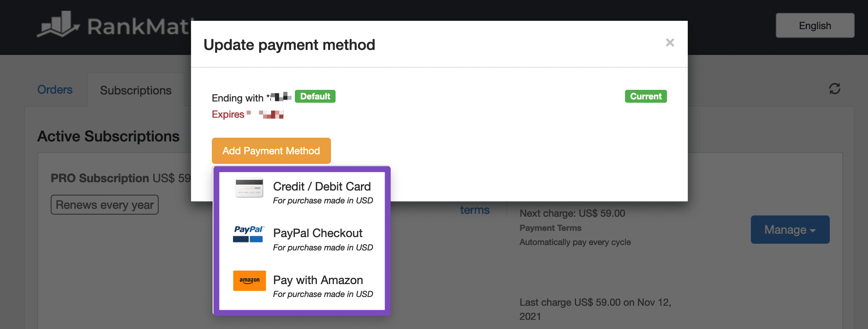Screen dimensions: 868x329
Task: Click the Payment Terms label
Action: point(550,228)
